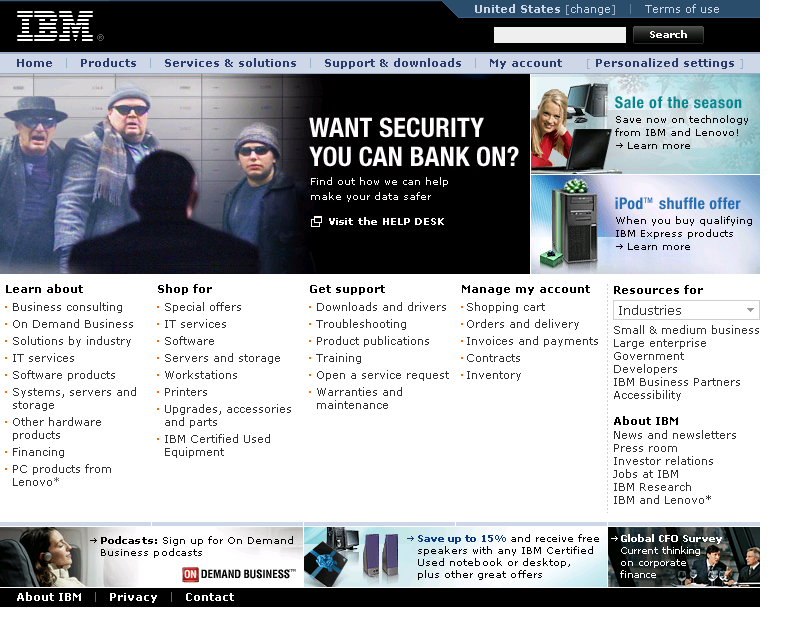Image resolution: width=800 pixels, height=623 pixels.
Task: Click the ON Demand Business logo
Action: coord(239,574)
